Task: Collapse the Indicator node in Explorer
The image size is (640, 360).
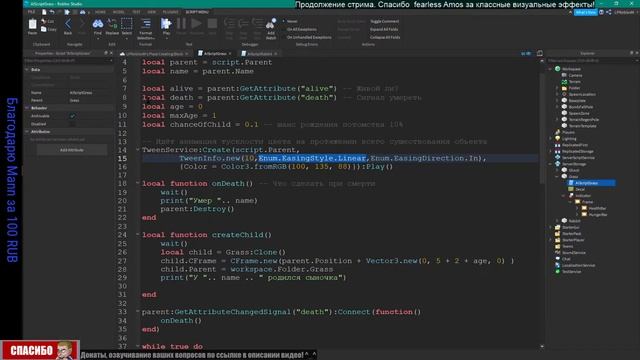Action: click(563, 196)
